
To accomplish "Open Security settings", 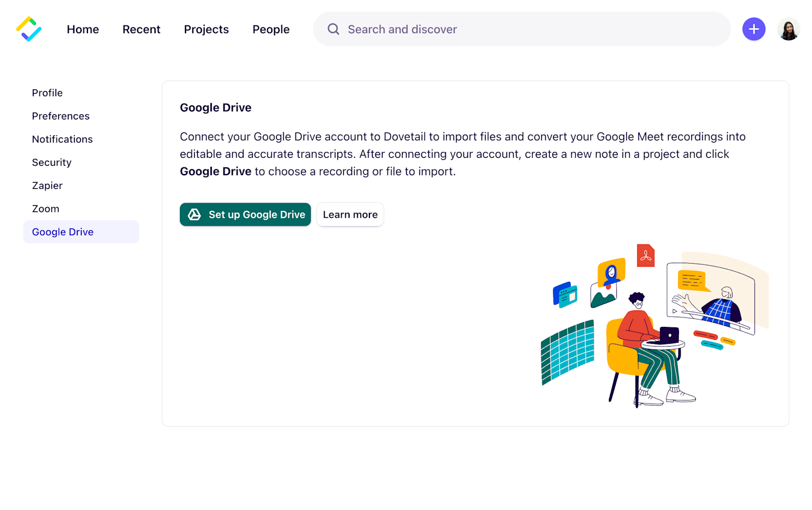I will click(x=81, y=162).
